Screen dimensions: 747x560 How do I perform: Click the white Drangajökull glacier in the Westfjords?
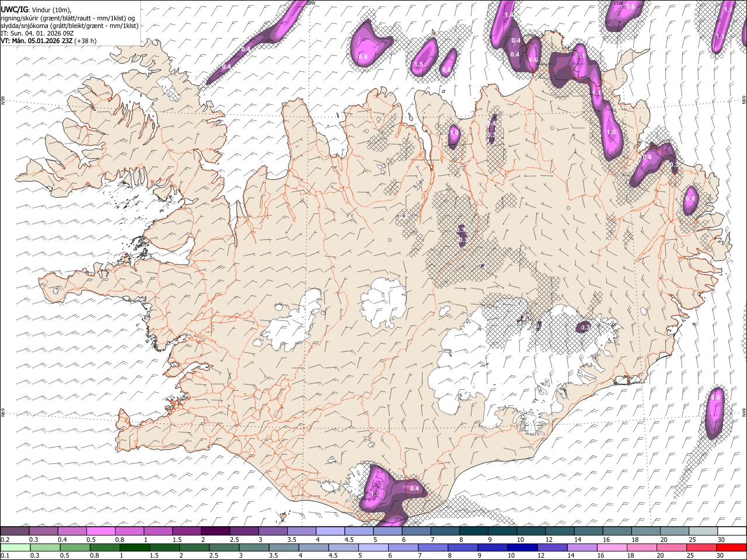169,87
